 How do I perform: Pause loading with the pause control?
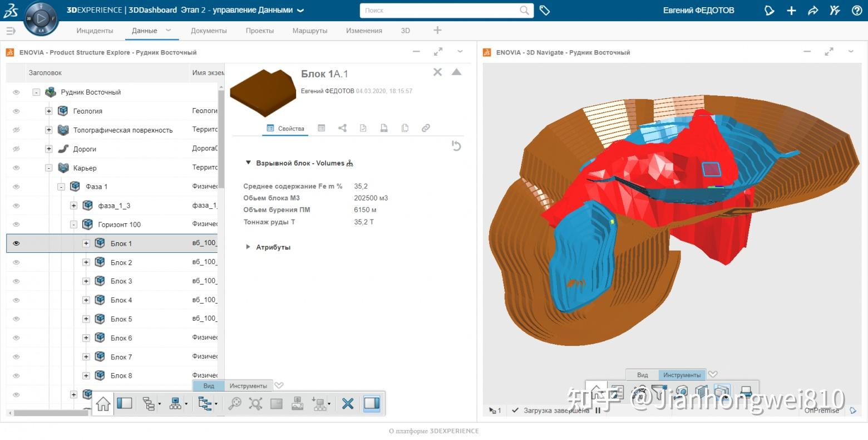598,410
